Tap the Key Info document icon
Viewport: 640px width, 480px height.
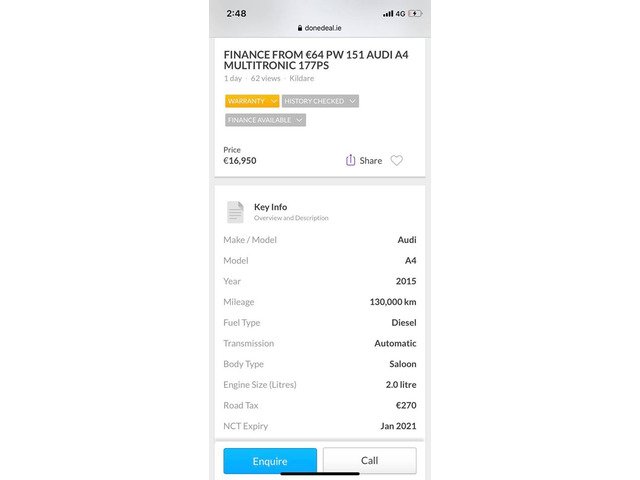click(235, 211)
